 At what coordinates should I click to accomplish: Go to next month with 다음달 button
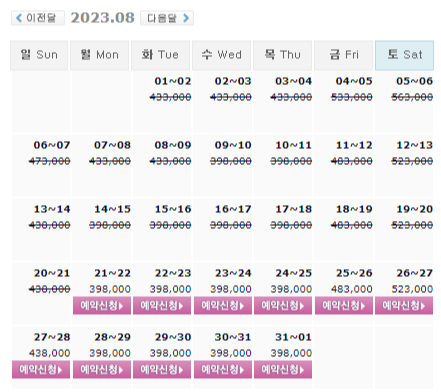pos(167,18)
